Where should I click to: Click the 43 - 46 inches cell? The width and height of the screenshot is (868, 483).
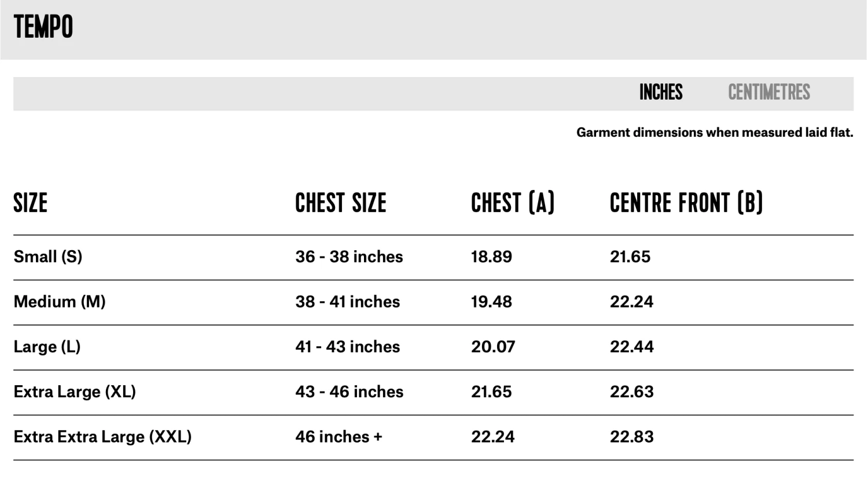coord(349,392)
